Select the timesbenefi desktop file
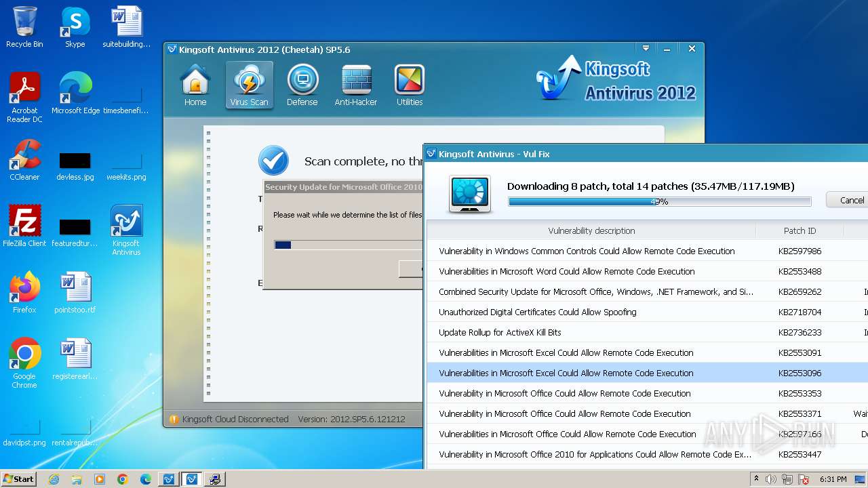This screenshot has height=488, width=868. [x=126, y=100]
